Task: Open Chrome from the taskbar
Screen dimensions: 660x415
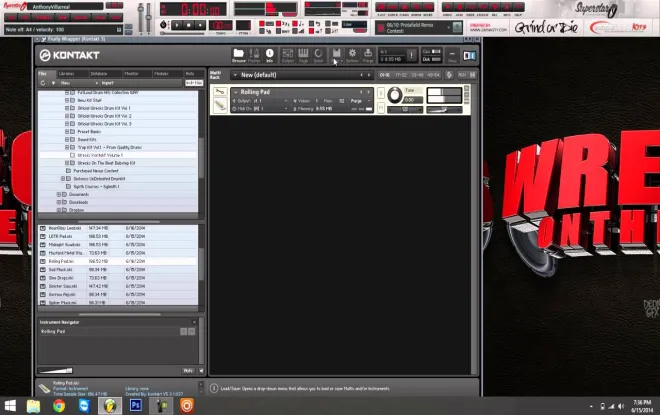Action: [x=59, y=406]
